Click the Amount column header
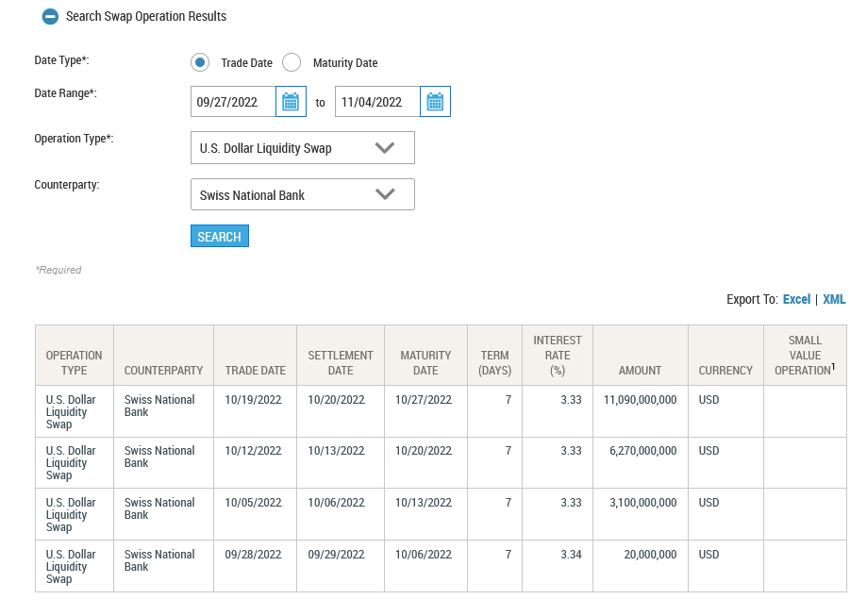Screen dimensions: 867x616 click(x=640, y=370)
